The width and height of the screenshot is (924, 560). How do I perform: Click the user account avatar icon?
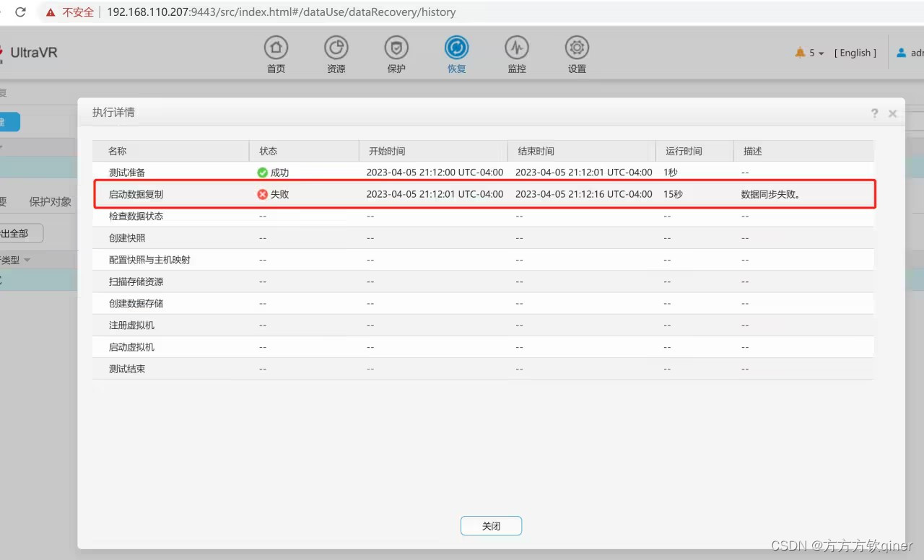coord(901,53)
